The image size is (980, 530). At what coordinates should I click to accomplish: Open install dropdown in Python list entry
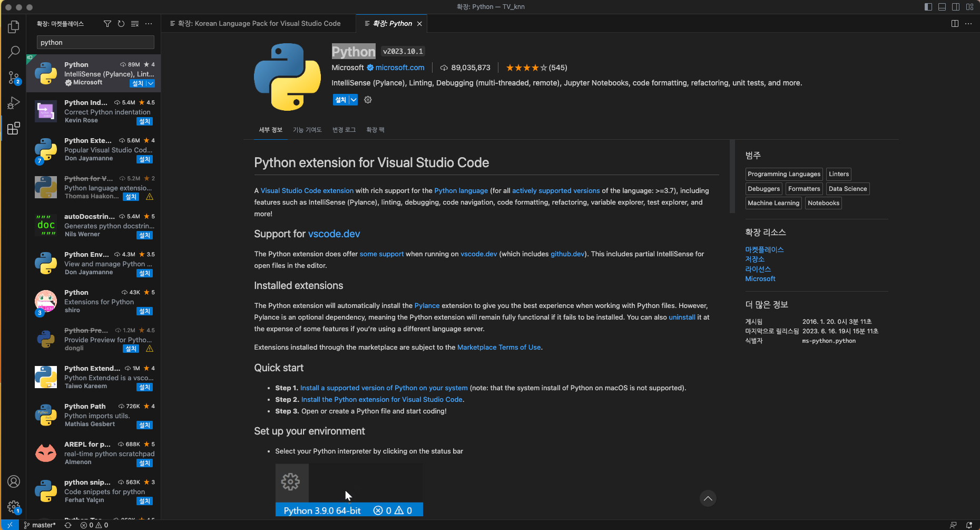[151, 83]
